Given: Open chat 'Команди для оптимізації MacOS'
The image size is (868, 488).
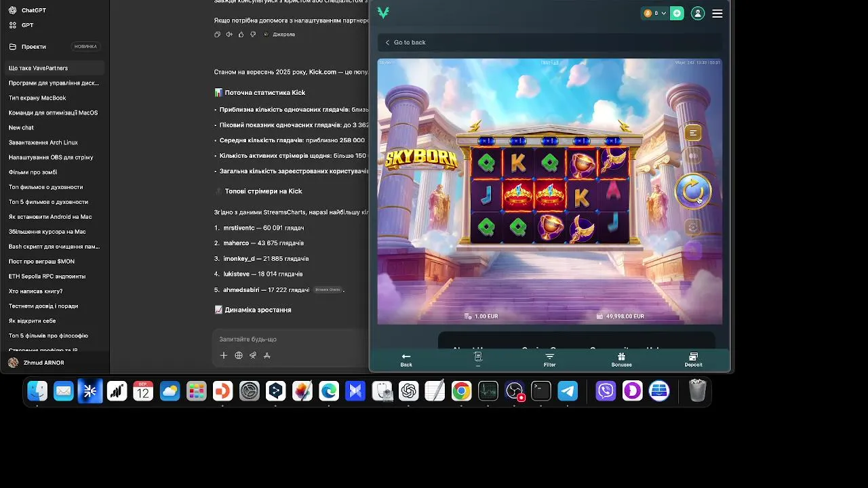Looking at the screenshot, I should point(54,113).
